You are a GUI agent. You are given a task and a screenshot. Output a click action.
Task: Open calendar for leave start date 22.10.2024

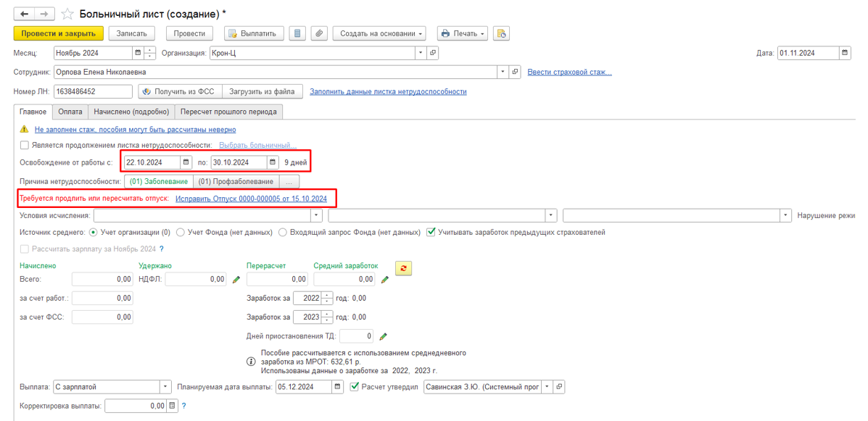point(186,162)
